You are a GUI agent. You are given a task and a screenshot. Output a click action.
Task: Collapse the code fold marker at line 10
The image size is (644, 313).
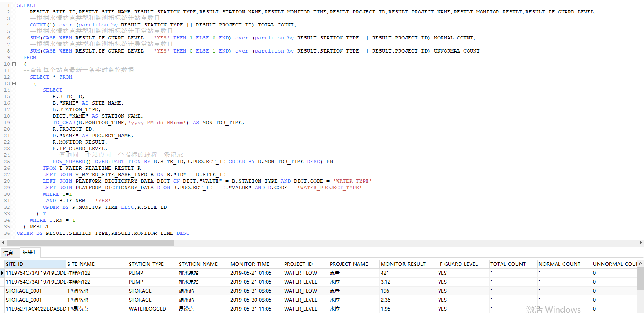click(x=14, y=64)
